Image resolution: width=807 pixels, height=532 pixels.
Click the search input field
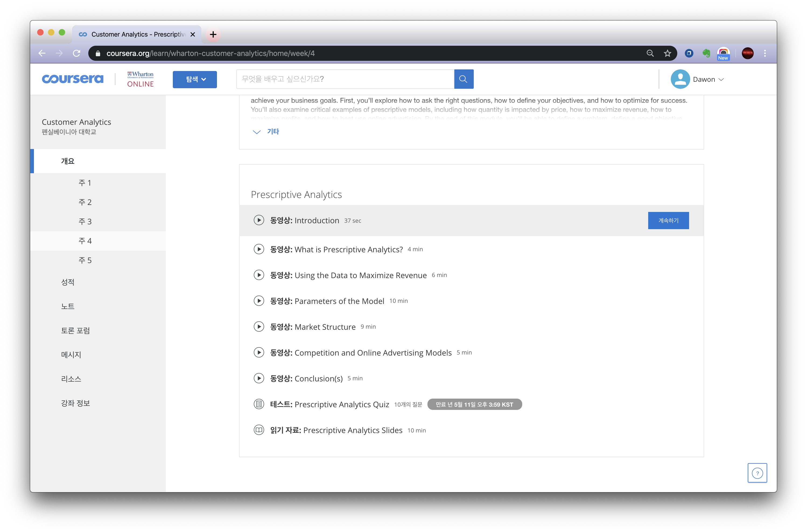point(345,79)
